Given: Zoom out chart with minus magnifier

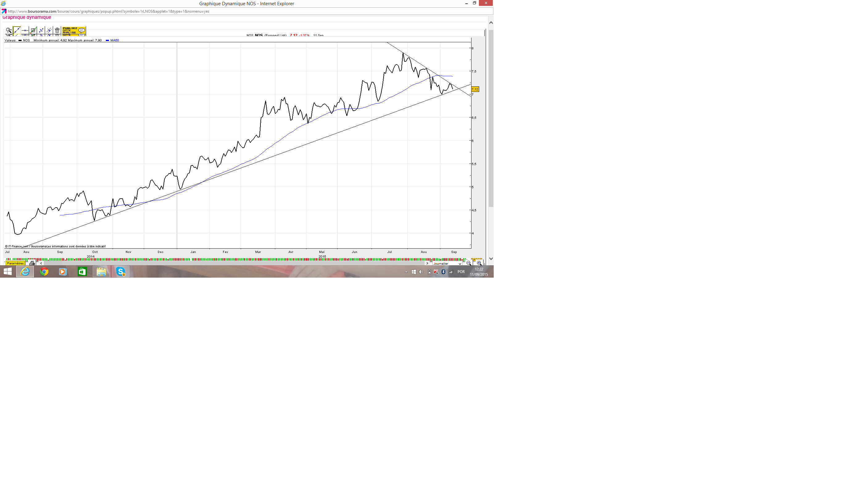Looking at the screenshot, I should (469, 263).
